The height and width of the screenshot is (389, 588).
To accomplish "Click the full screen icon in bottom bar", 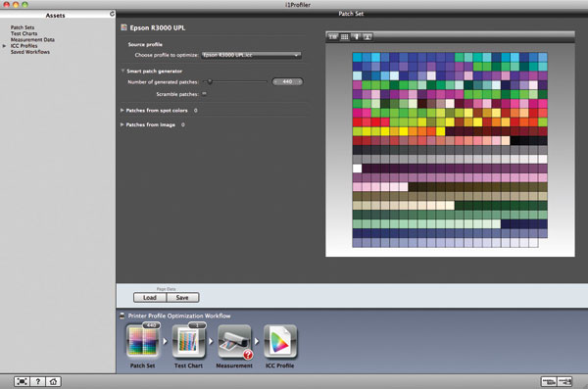I will click(22, 381).
